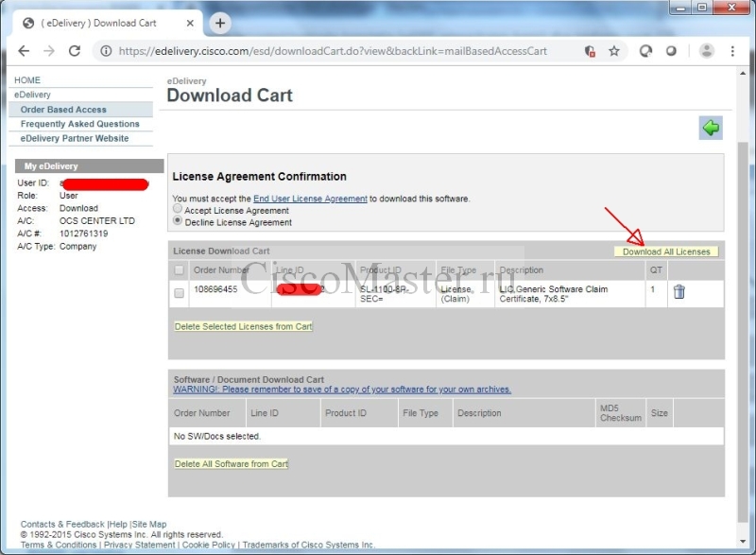Bookmark the page with the star icon
This screenshot has width=756, height=555.
pos(613,51)
